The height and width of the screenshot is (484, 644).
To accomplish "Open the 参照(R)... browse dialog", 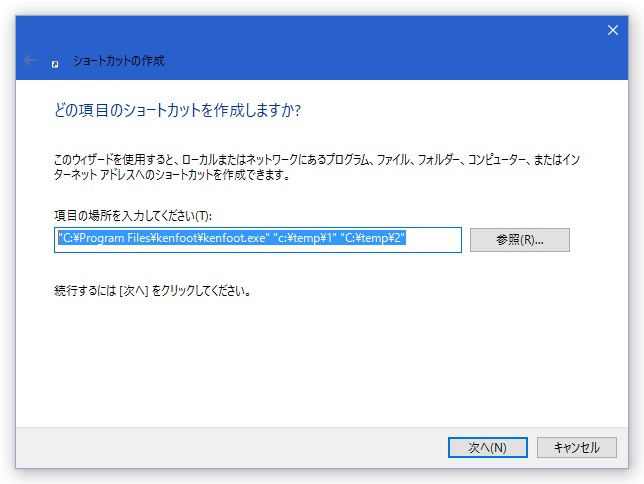I will click(520, 240).
